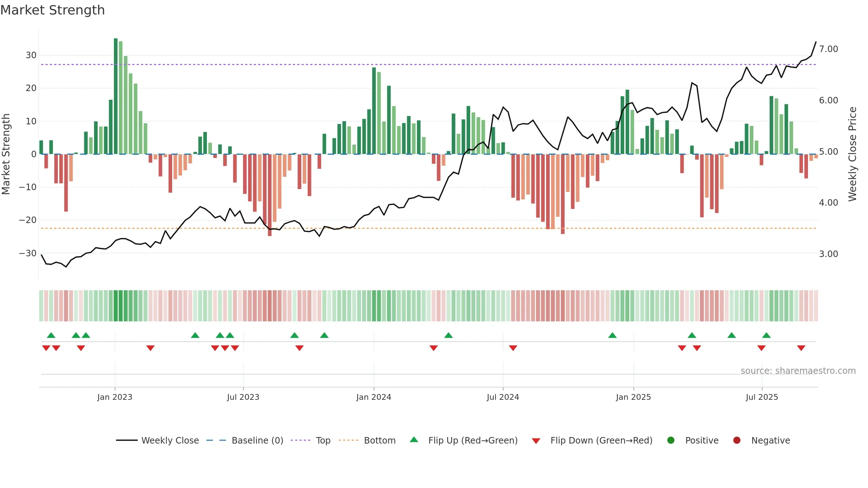Image resolution: width=868 pixels, height=488 pixels.
Task: Click the Jan 2025 x-axis label
Action: [x=633, y=397]
